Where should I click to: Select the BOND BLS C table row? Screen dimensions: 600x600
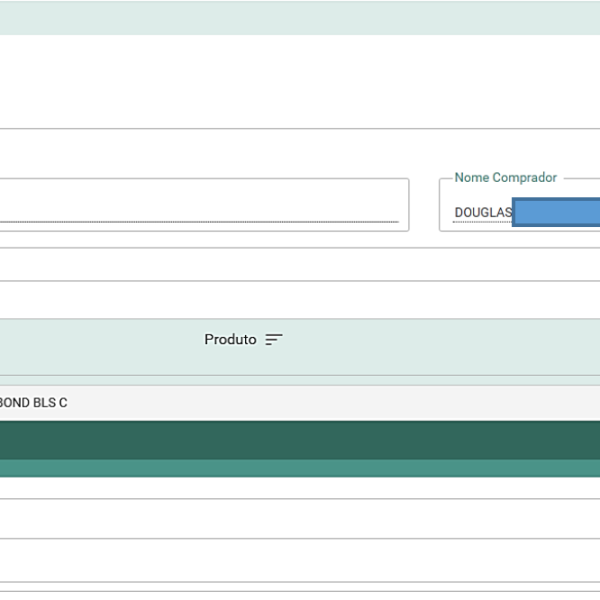300,403
